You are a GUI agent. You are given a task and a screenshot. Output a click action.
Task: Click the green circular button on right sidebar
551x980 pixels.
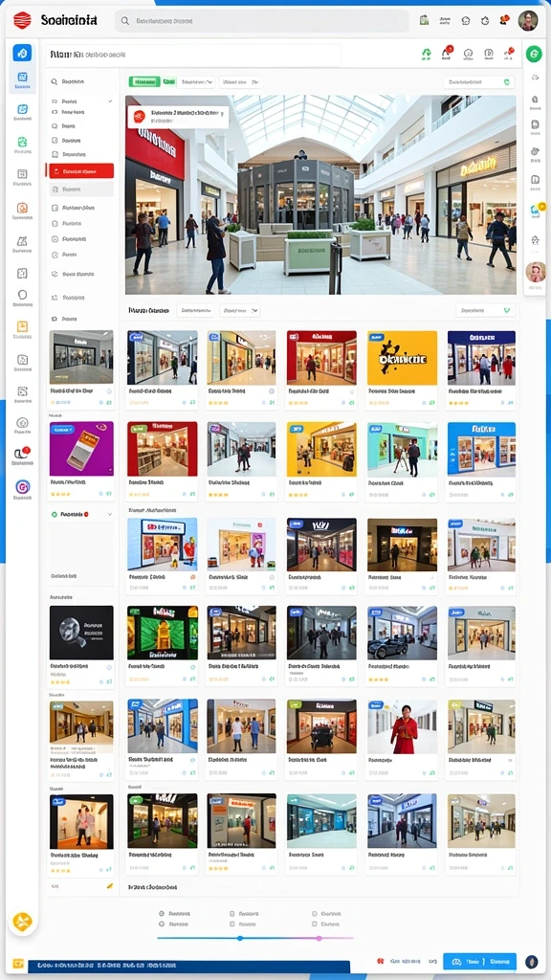click(x=534, y=54)
